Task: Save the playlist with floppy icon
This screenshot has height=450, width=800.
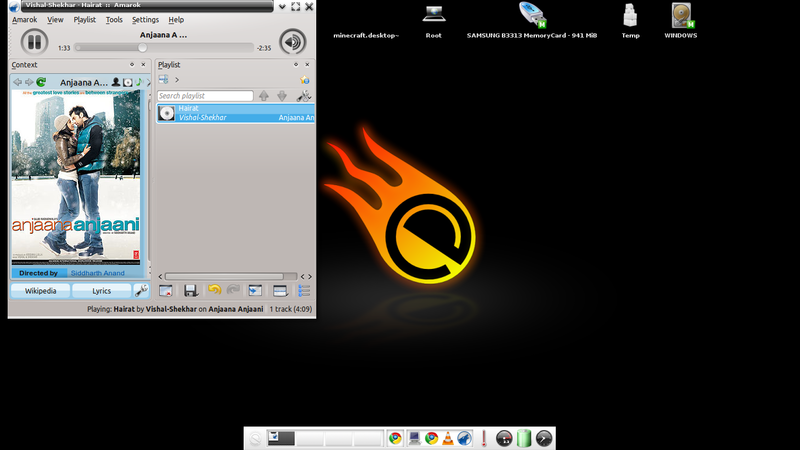Action: [x=190, y=291]
